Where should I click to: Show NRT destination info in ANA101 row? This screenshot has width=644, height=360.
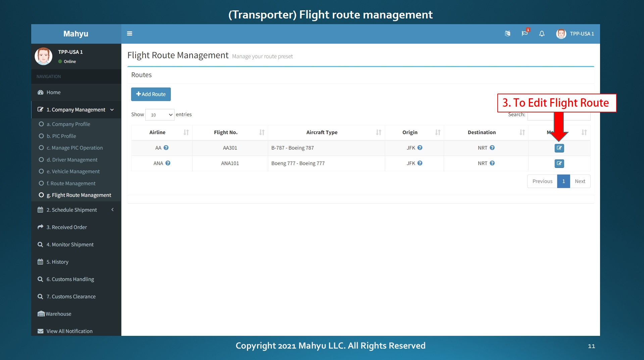492,163
